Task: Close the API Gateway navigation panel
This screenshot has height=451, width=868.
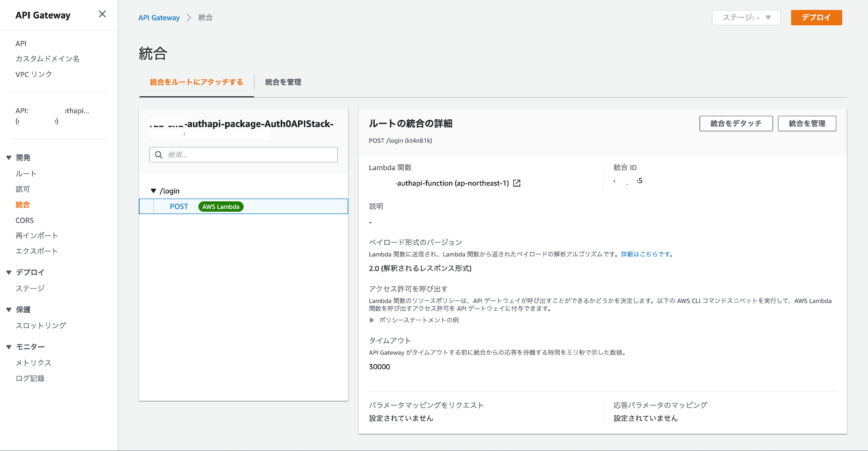Action: tap(102, 14)
